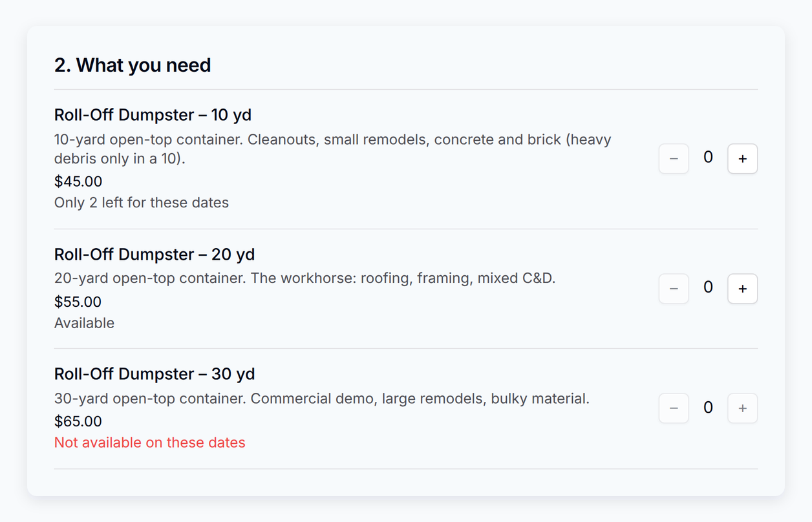Click the red Not available on these dates text

tap(150, 443)
